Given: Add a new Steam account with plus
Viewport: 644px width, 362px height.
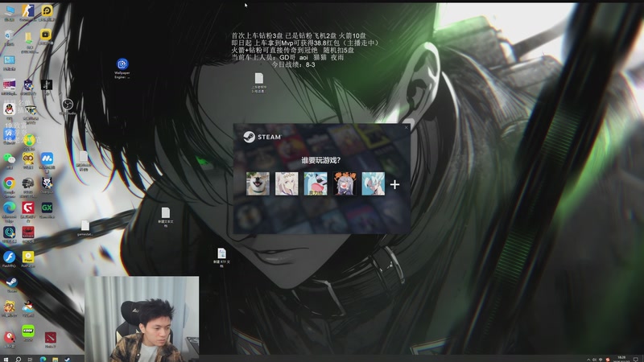Looking at the screenshot, I should (394, 185).
